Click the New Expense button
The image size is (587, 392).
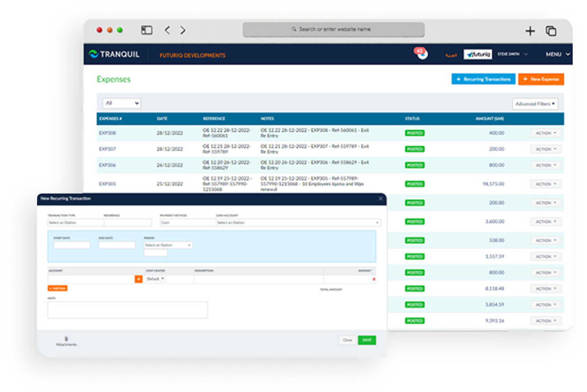[541, 79]
